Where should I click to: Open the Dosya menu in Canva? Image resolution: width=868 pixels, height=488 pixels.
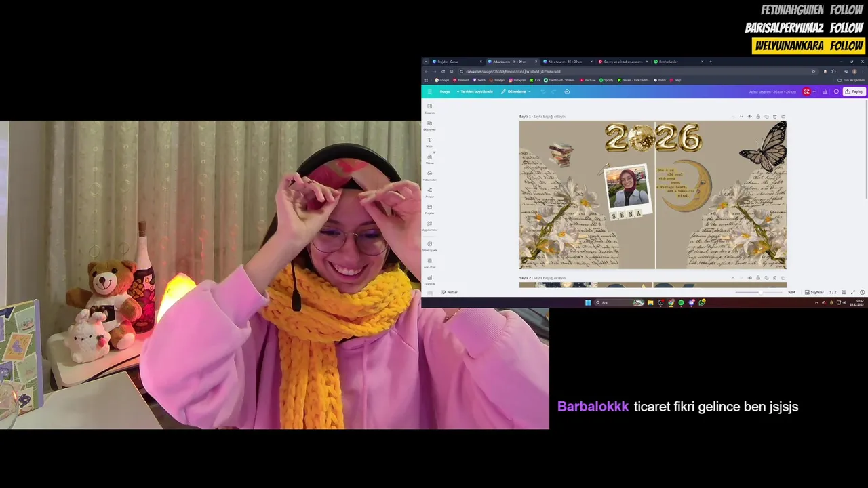[x=445, y=91]
